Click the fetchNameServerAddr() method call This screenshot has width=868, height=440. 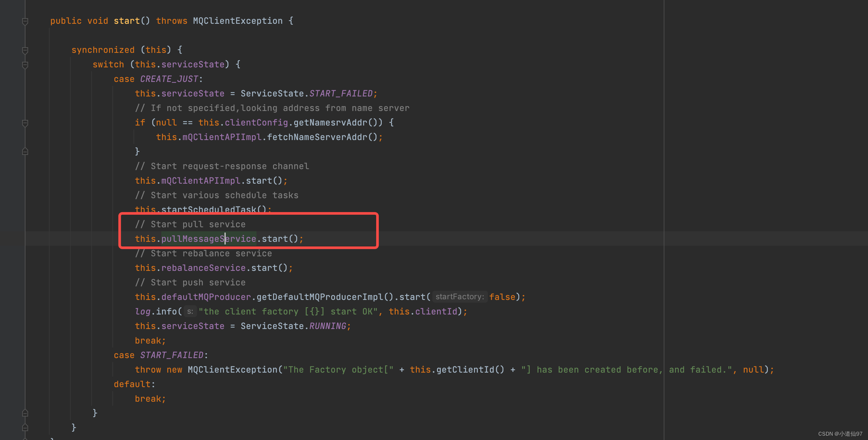click(322, 137)
